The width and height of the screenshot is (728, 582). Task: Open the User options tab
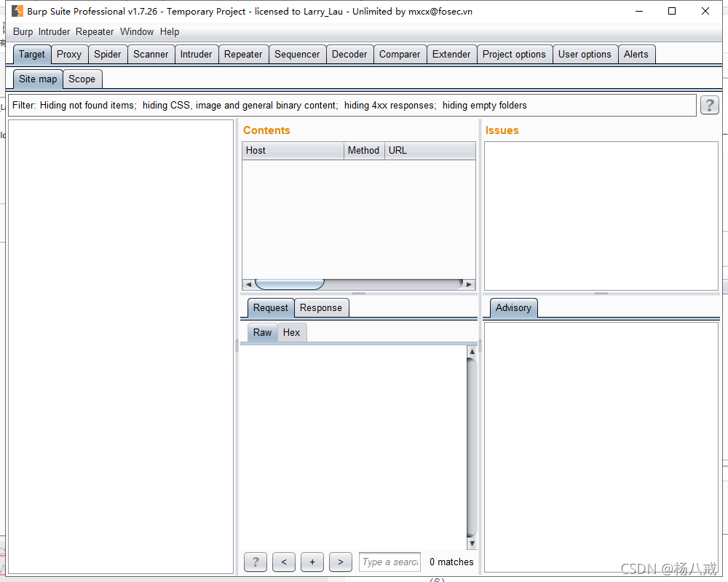tap(585, 55)
